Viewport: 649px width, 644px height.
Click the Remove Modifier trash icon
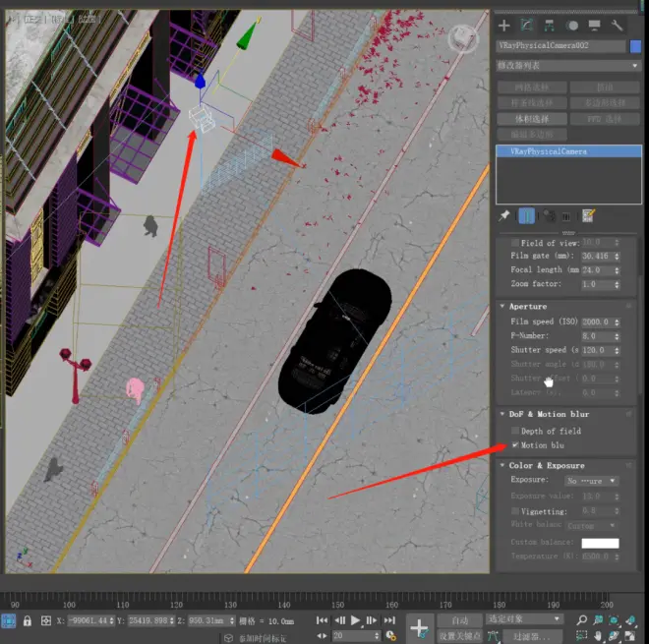(x=565, y=216)
